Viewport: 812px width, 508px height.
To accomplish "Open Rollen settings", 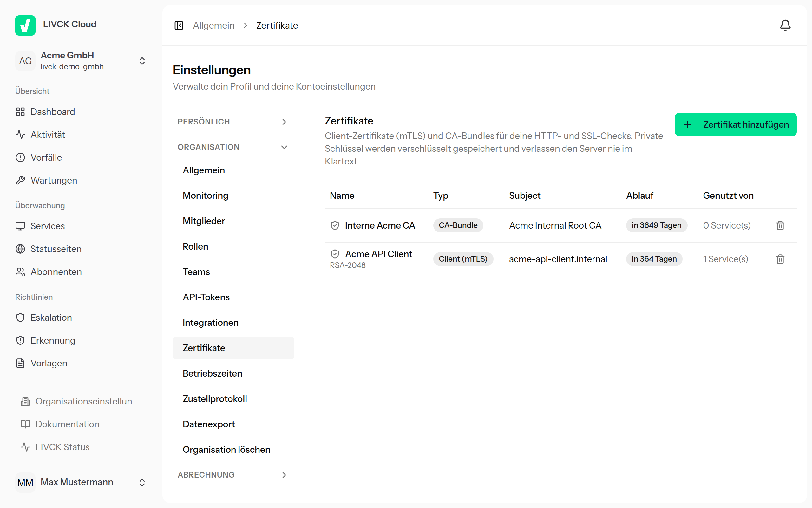I will pos(233,246).
